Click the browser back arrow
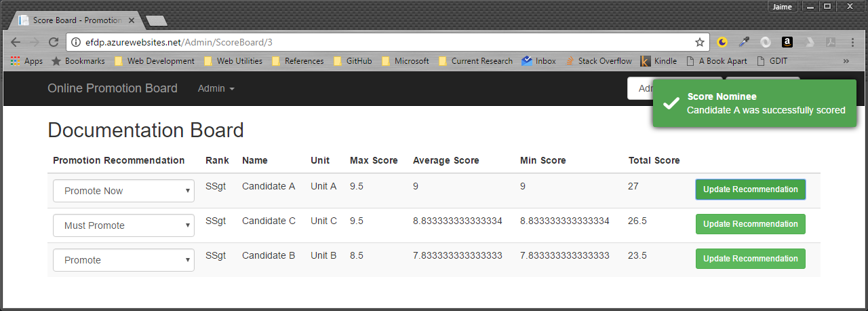This screenshot has width=868, height=311. click(15, 42)
